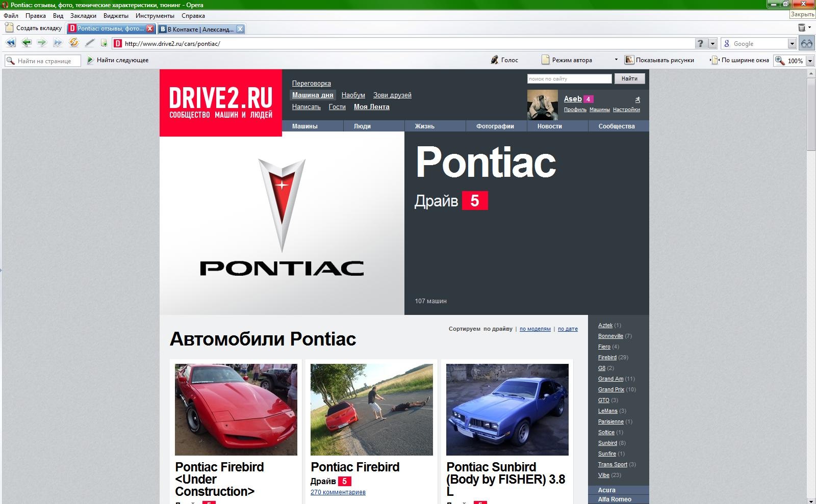Open the Vibe (23) model link
The width and height of the screenshot is (816, 504).
pyautogui.click(x=603, y=475)
